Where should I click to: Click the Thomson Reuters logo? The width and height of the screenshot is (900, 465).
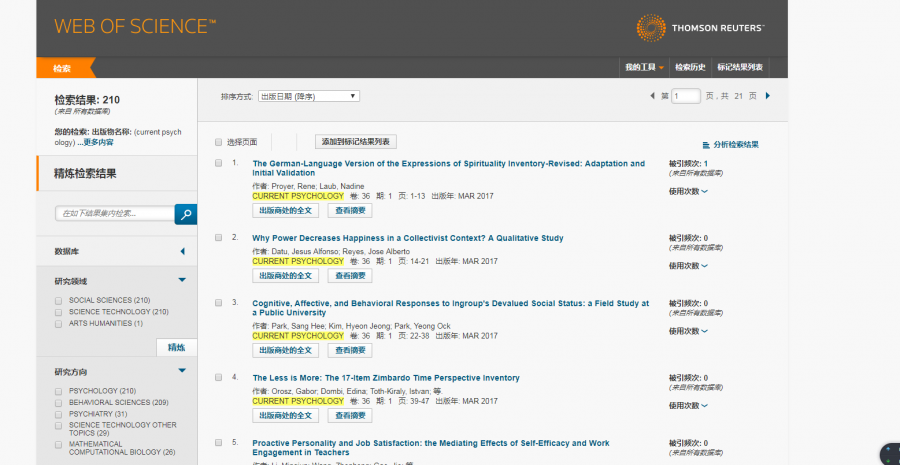701,28
